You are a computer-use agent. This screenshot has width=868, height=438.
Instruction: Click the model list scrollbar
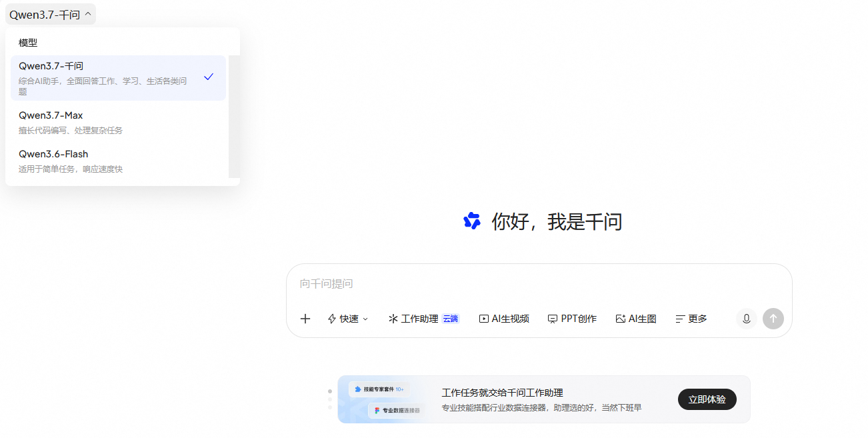(x=234, y=116)
